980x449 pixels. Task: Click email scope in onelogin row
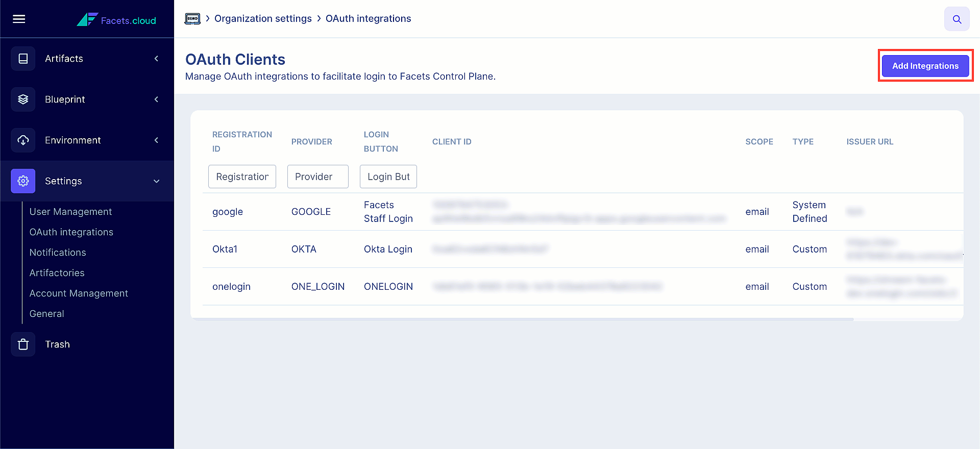pos(757,287)
